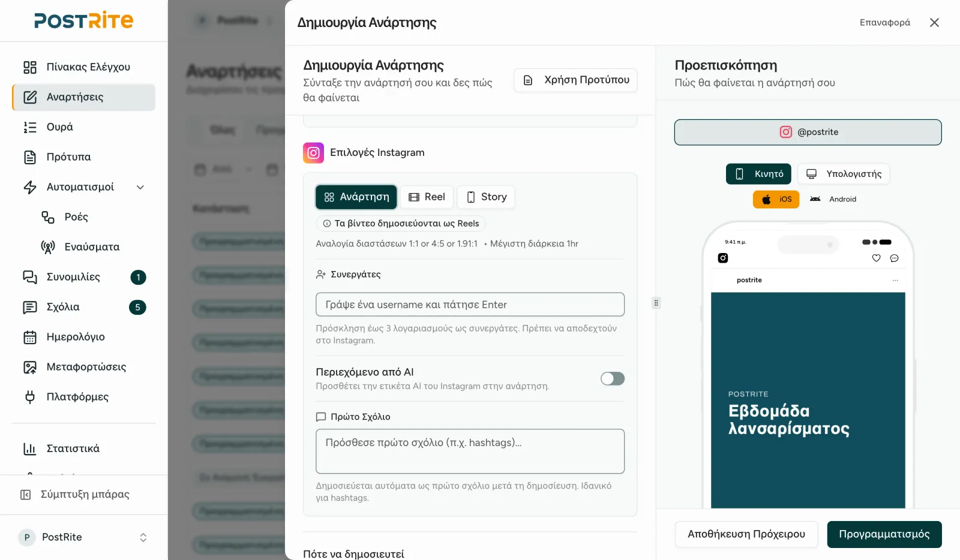Viewport: 960px width, 560px height.
Task: Click the heart icon in the phone preview
Action: (x=876, y=258)
